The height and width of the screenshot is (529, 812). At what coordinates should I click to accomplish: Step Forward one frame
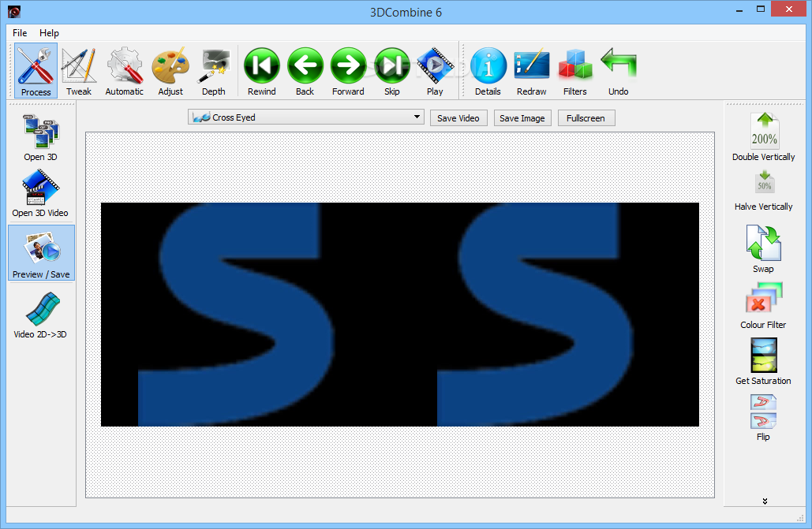click(x=348, y=71)
